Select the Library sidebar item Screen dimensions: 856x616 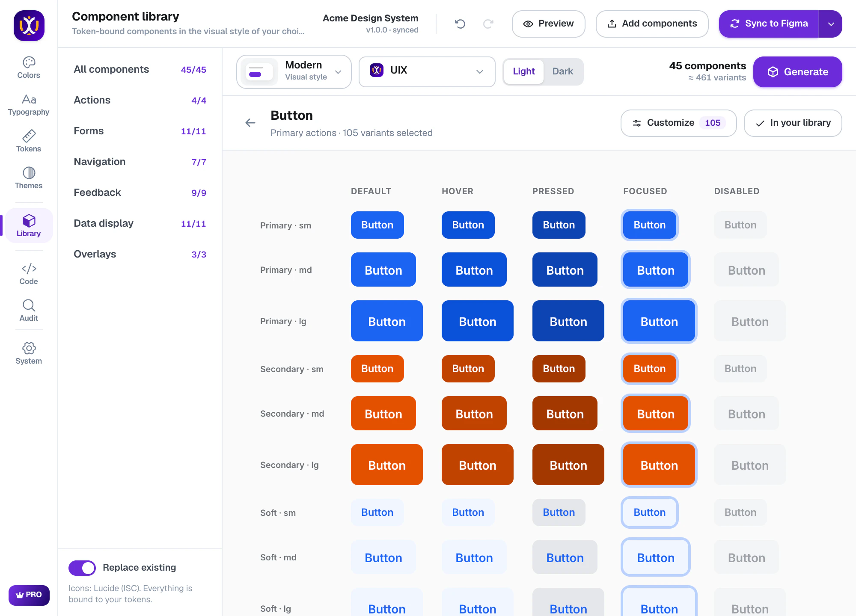click(x=29, y=225)
